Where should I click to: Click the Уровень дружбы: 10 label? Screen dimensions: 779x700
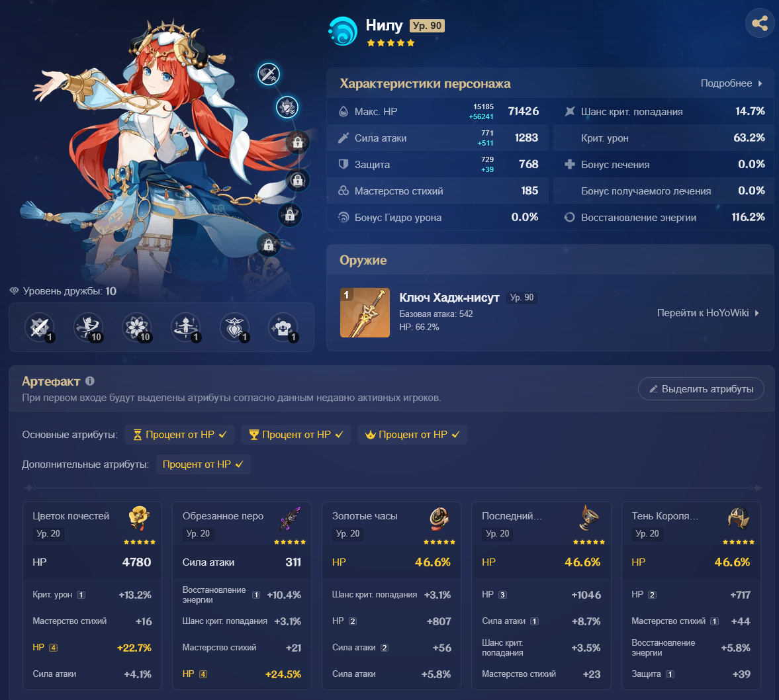[69, 291]
